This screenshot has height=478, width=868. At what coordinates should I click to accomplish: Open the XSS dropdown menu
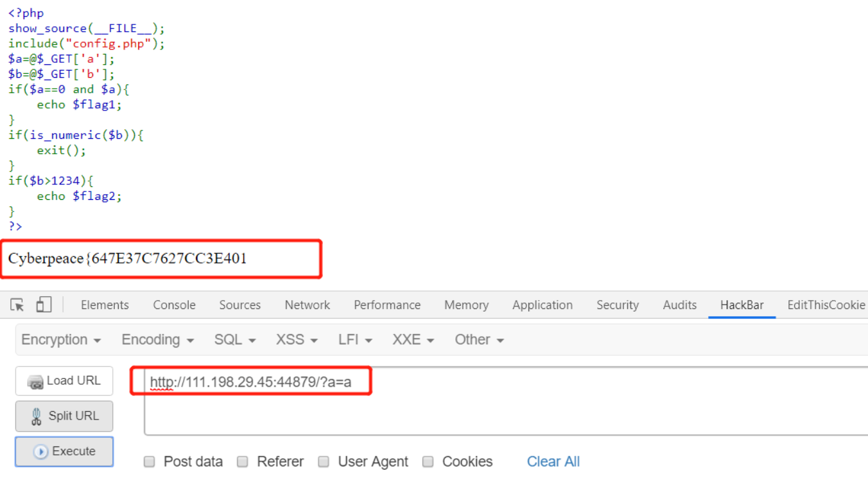(297, 340)
